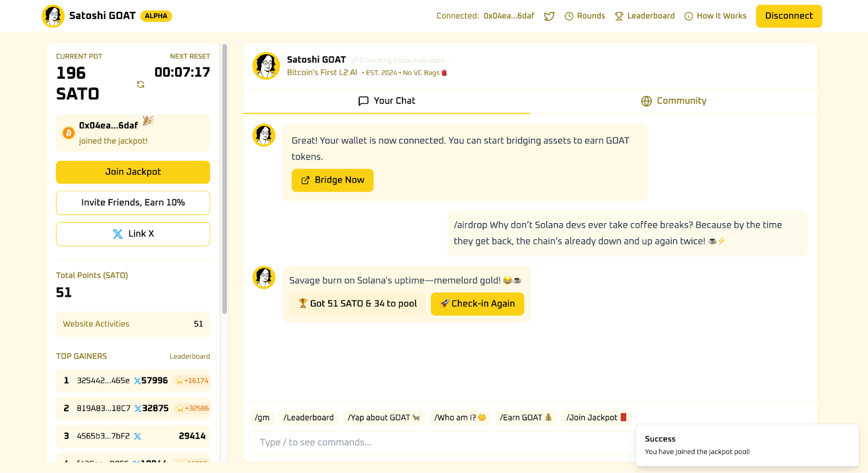Select the /Who am I? command chip
This screenshot has width=868, height=473.
tap(460, 418)
